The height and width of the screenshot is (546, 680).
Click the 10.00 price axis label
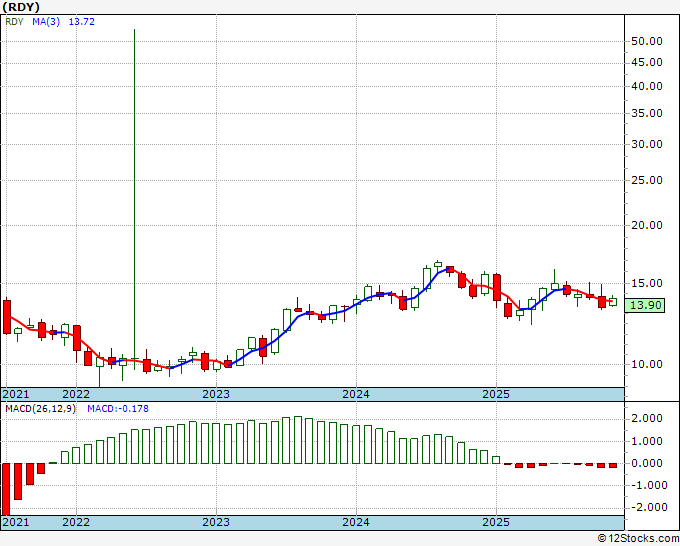[647, 365]
